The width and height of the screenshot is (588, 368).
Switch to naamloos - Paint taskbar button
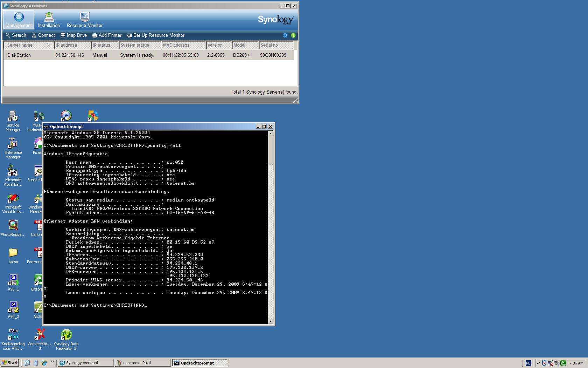pyautogui.click(x=143, y=363)
